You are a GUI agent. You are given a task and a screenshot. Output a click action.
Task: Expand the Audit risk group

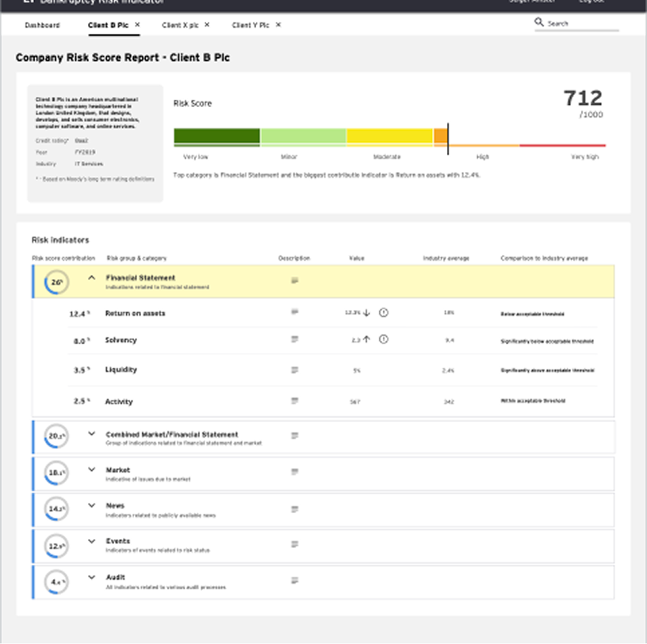pyautogui.click(x=92, y=577)
